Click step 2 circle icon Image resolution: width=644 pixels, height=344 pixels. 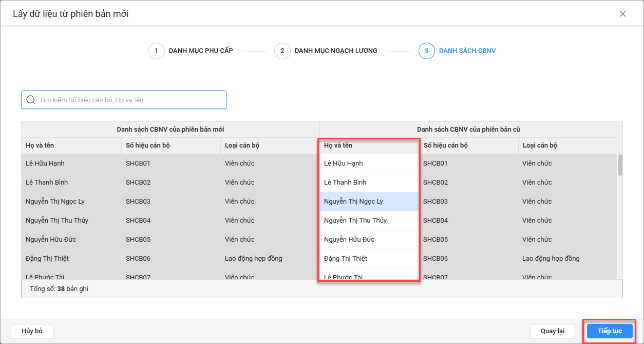pyautogui.click(x=282, y=51)
